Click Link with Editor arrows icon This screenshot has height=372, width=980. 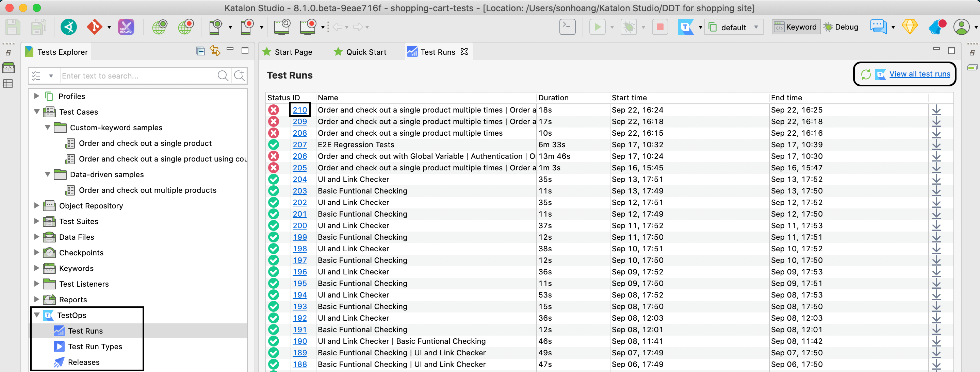215,51
